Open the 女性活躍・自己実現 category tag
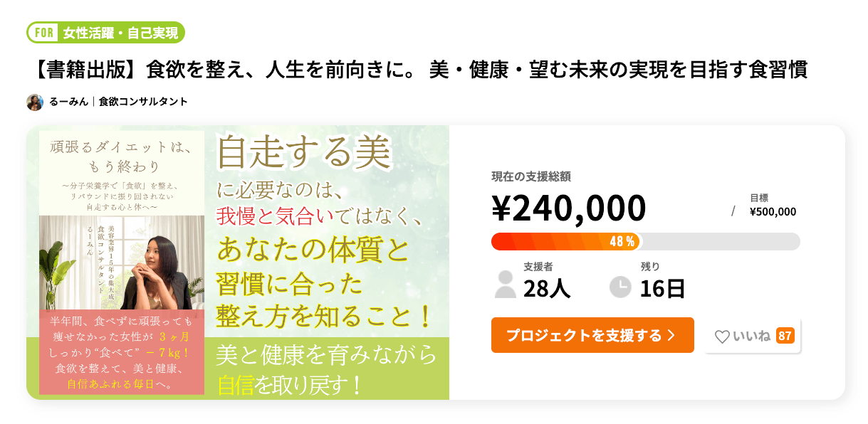The image size is (868, 424). [120, 33]
